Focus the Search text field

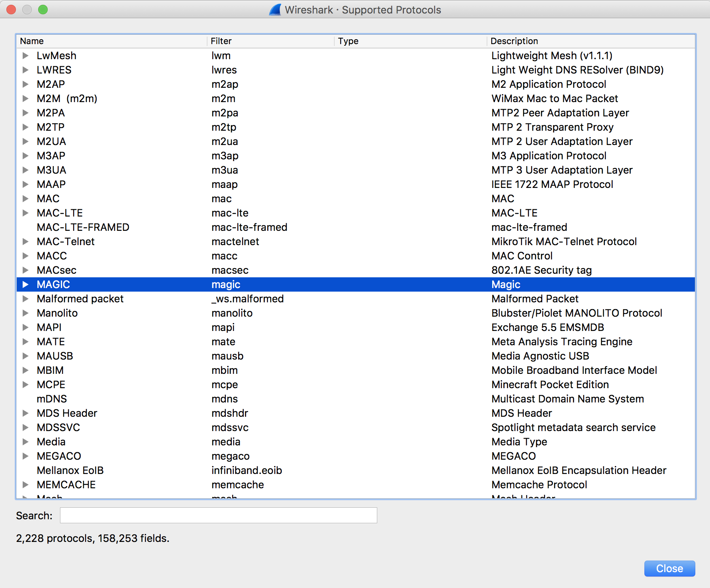click(218, 515)
